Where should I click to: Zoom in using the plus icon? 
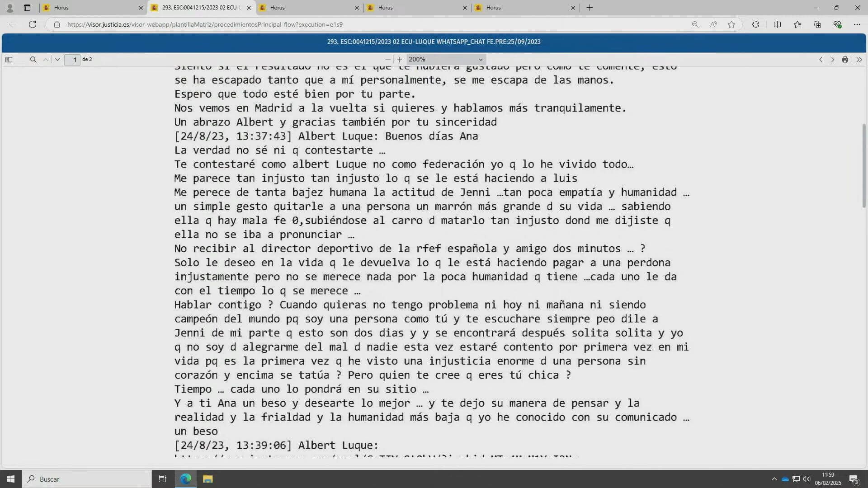point(400,59)
